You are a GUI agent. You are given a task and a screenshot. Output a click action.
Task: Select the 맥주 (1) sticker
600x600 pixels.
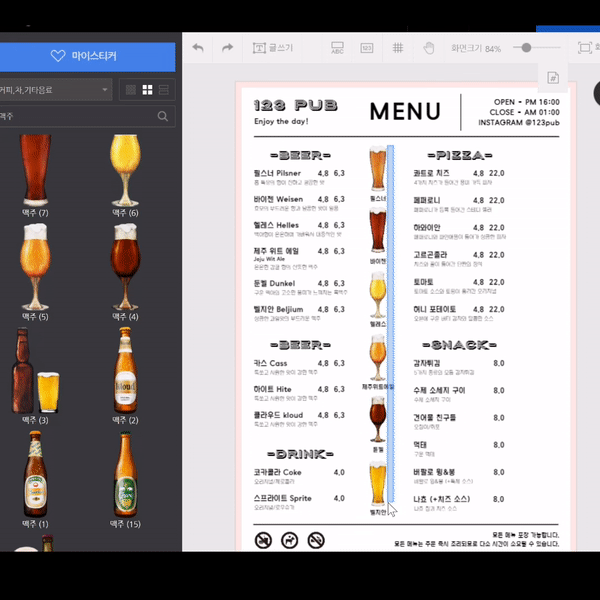pyautogui.click(x=35, y=474)
